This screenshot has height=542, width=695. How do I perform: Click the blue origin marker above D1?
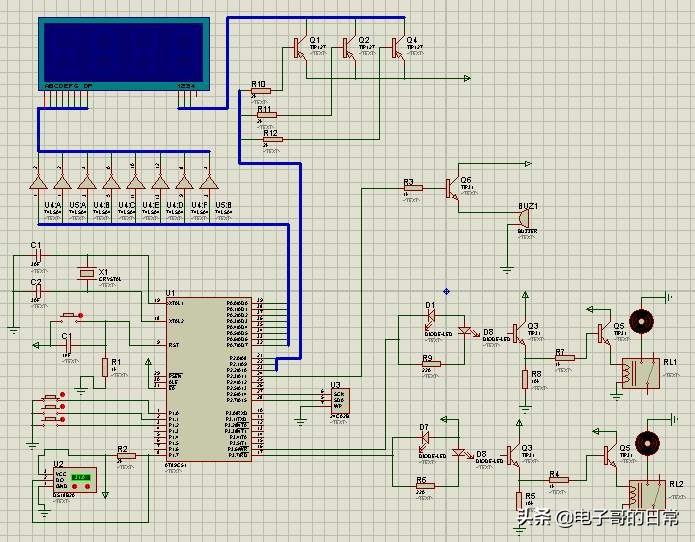(x=446, y=291)
